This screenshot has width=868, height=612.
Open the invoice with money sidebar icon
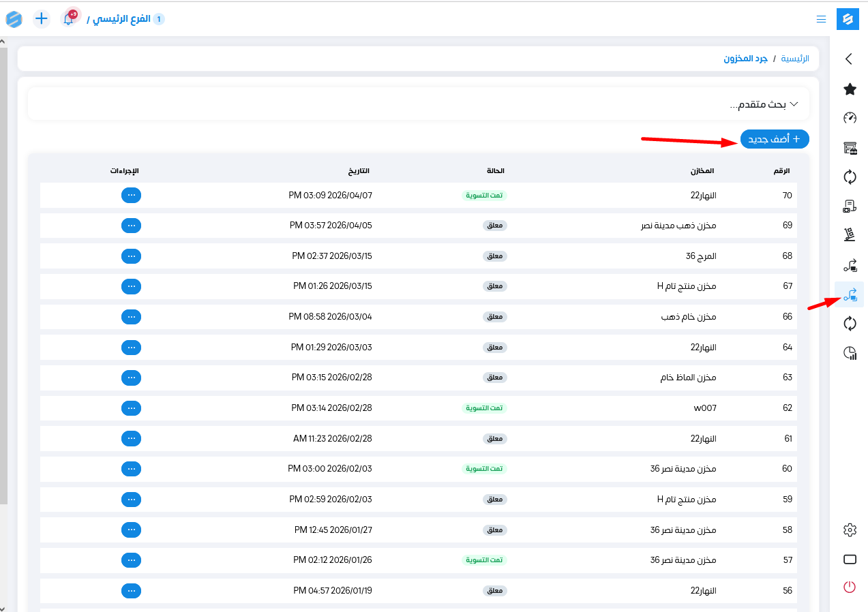850,206
